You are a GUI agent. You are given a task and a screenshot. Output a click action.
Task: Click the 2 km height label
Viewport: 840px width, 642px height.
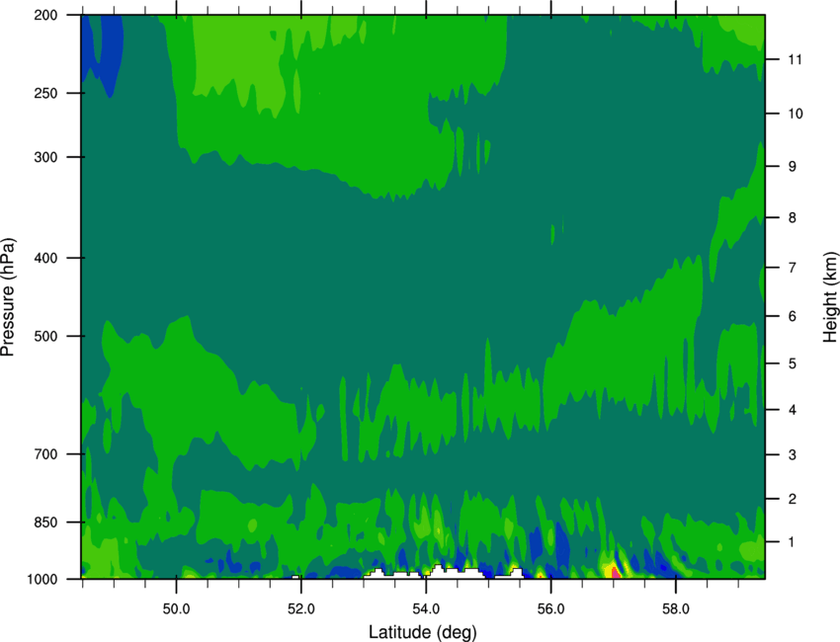(792, 499)
